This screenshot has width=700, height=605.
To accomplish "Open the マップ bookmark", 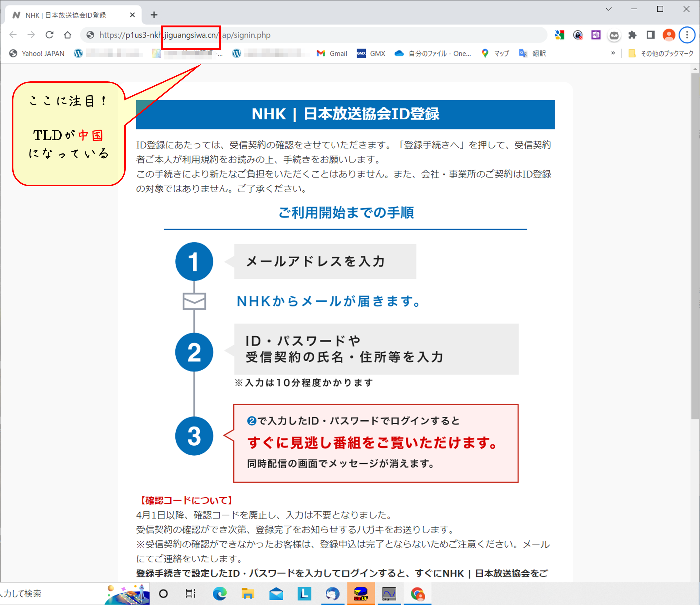I will point(495,53).
